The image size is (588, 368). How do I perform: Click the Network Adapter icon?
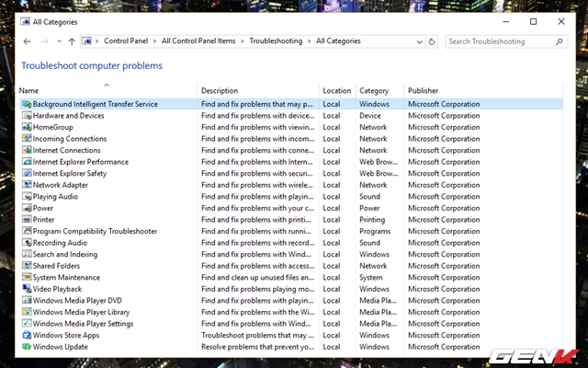click(27, 185)
